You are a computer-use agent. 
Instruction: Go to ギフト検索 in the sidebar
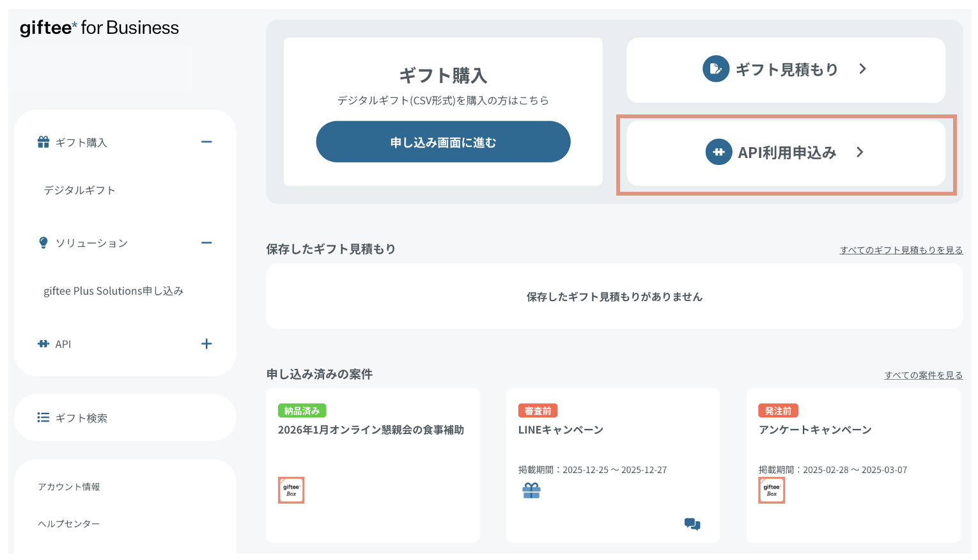tap(81, 418)
